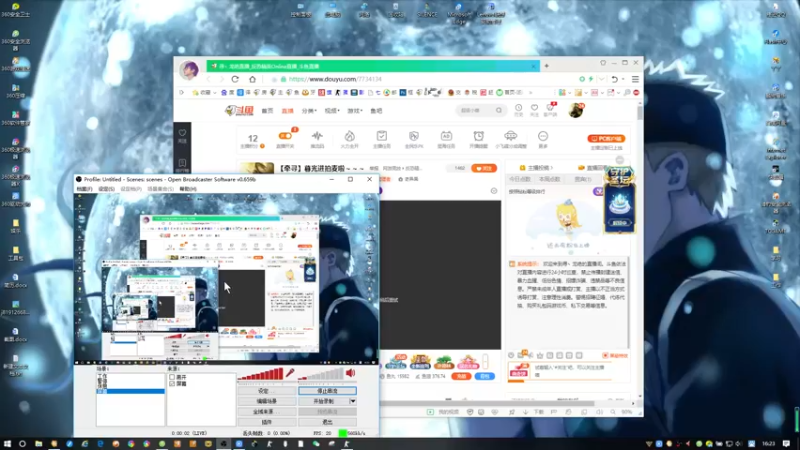Open File Explorer from taskbar
The width and height of the screenshot is (800, 450).
tap(38, 444)
